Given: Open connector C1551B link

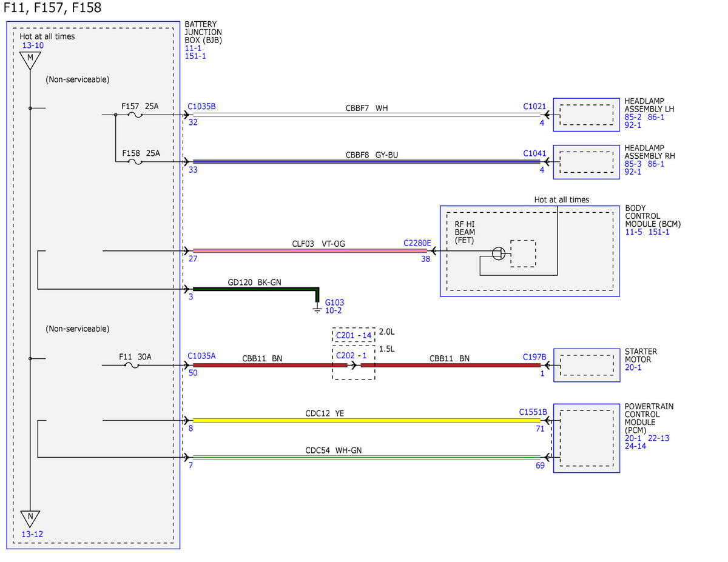Looking at the screenshot, I should pos(533,412).
